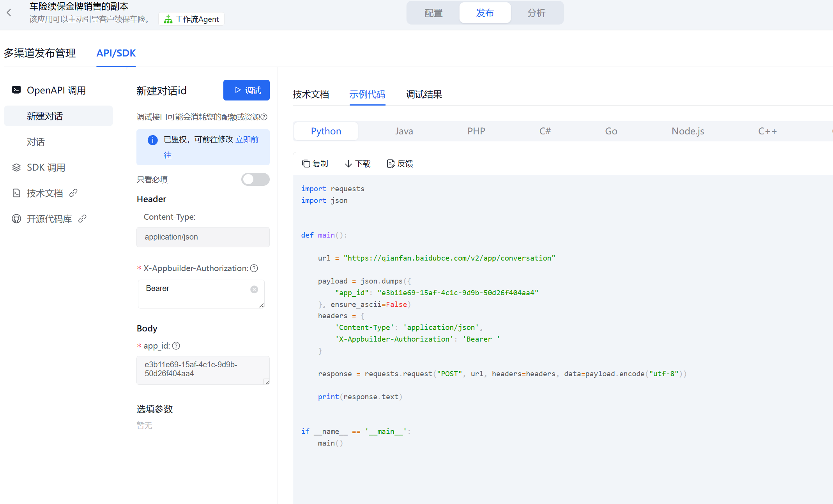Click the SDK 调用 sidebar item
This screenshot has width=833, height=504.
pyautogui.click(x=46, y=167)
